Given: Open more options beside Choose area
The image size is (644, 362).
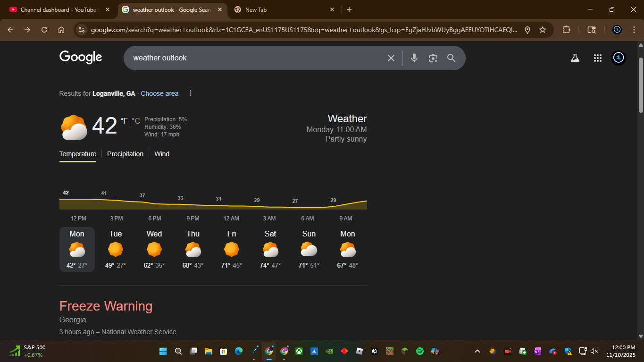Looking at the screenshot, I should point(191,93).
